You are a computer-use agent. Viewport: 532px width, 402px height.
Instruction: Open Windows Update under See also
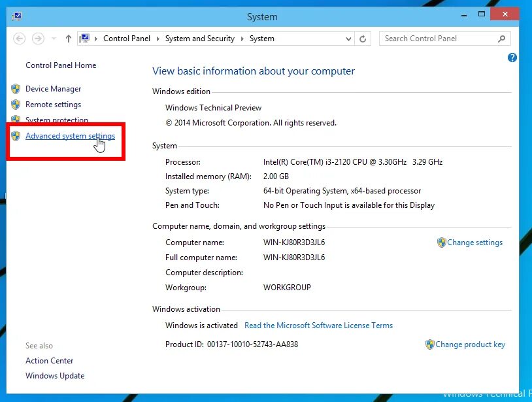click(x=55, y=376)
